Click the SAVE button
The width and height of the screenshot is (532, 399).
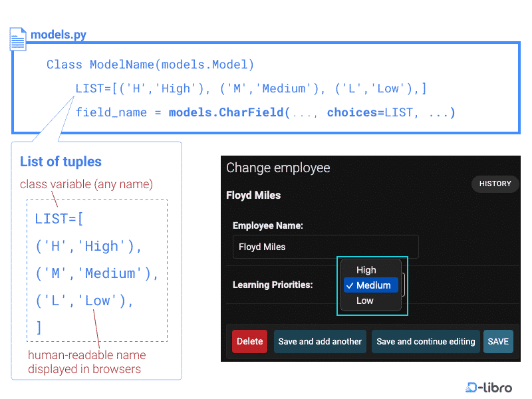coord(498,341)
